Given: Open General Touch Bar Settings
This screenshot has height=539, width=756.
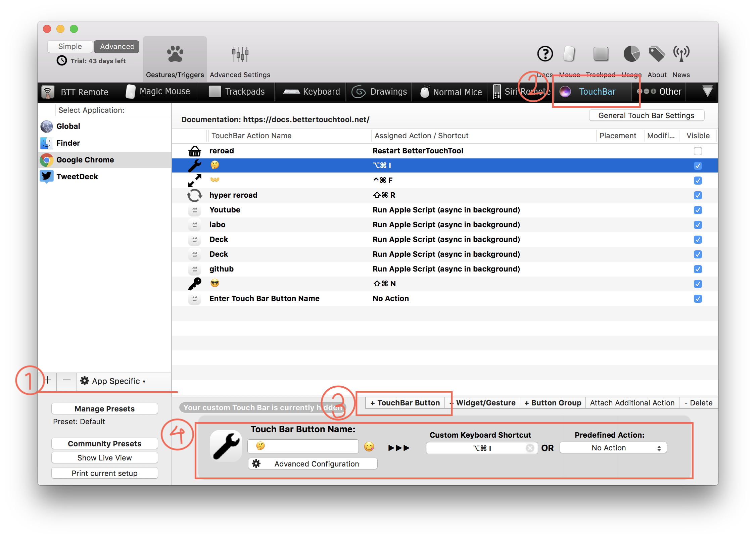Looking at the screenshot, I should coord(646,115).
